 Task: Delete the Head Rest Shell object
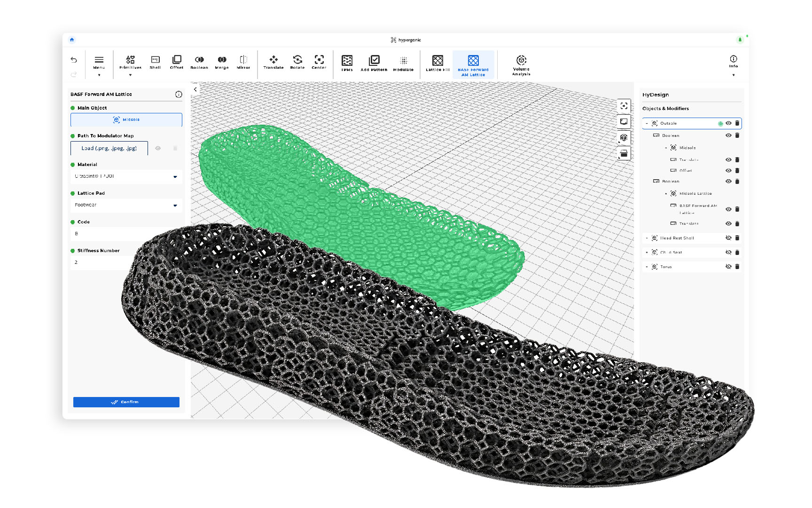tap(737, 238)
